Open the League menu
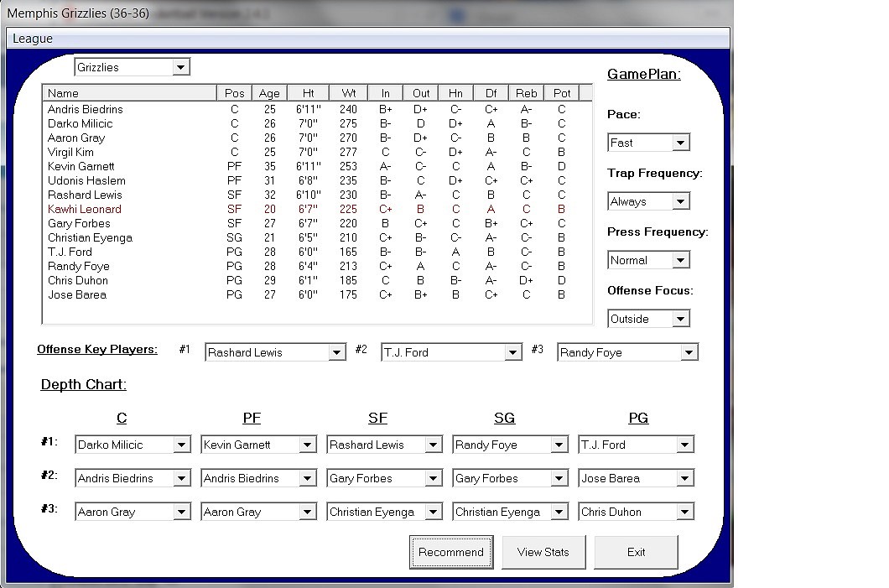This screenshot has height=588, width=889. pyautogui.click(x=33, y=39)
